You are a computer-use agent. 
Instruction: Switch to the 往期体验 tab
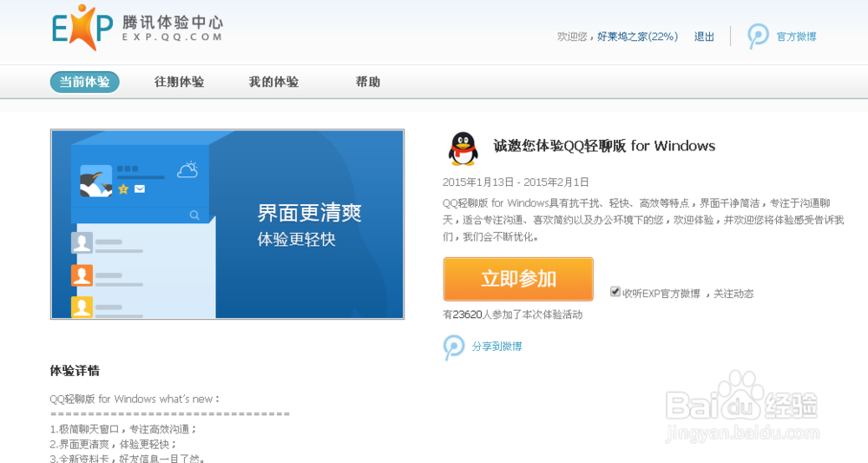tap(180, 82)
